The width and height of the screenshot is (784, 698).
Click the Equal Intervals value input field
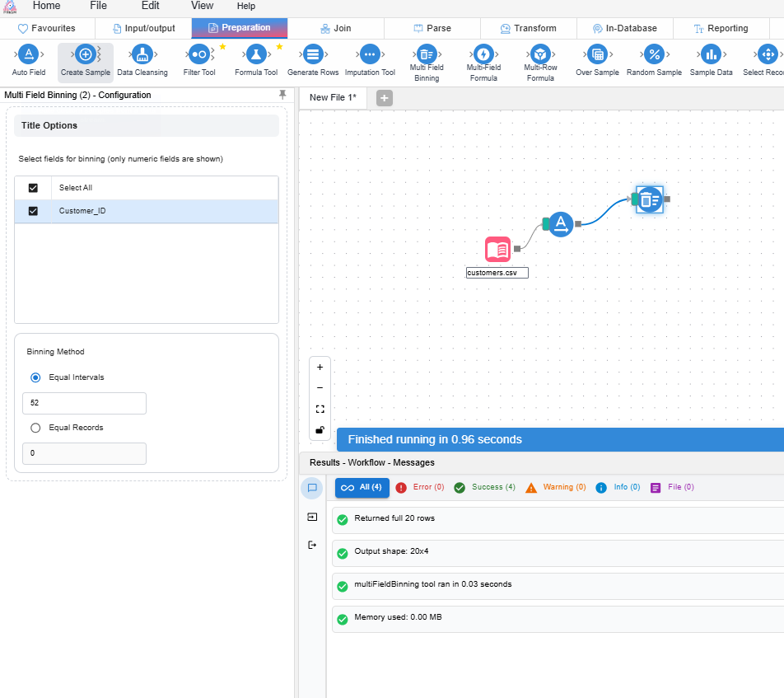(x=84, y=404)
